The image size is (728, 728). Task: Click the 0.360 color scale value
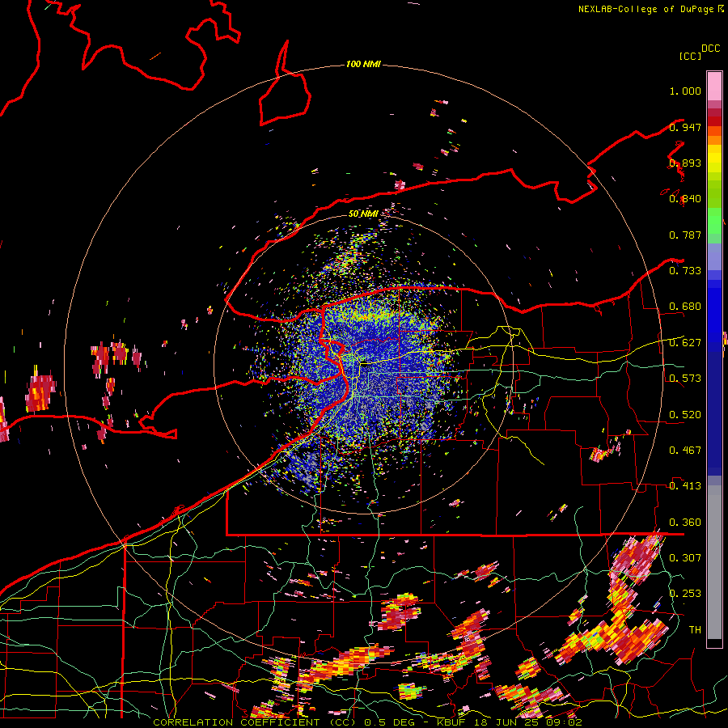point(685,523)
